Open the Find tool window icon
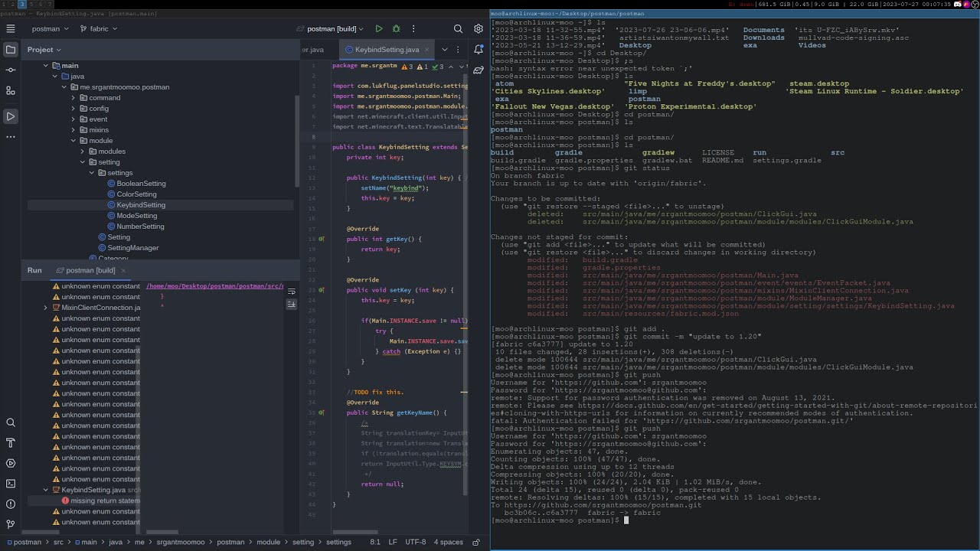 tap(11, 422)
